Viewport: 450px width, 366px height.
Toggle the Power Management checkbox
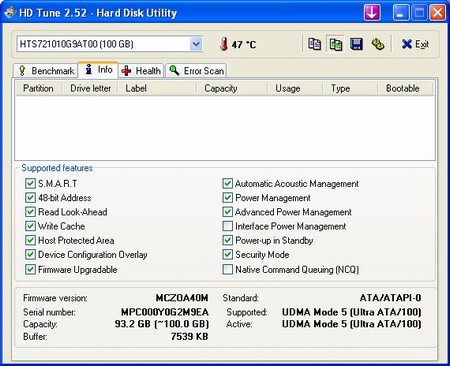click(x=227, y=198)
